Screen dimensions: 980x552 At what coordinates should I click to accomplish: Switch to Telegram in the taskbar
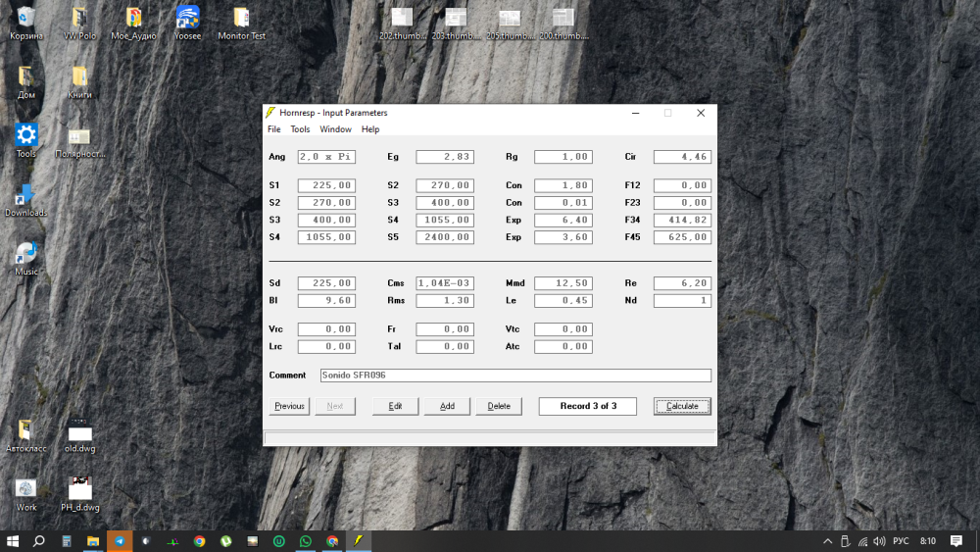(x=120, y=541)
